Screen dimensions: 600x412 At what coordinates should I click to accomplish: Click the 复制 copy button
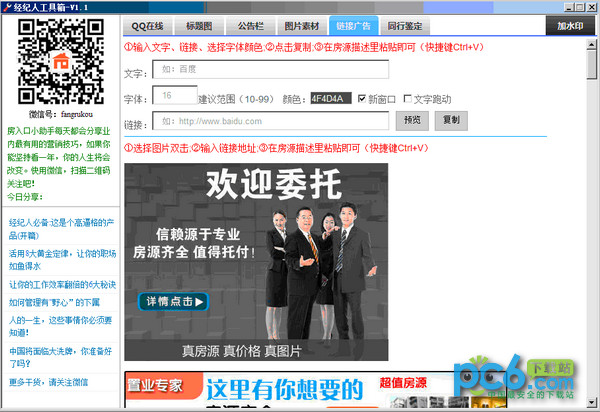(451, 121)
